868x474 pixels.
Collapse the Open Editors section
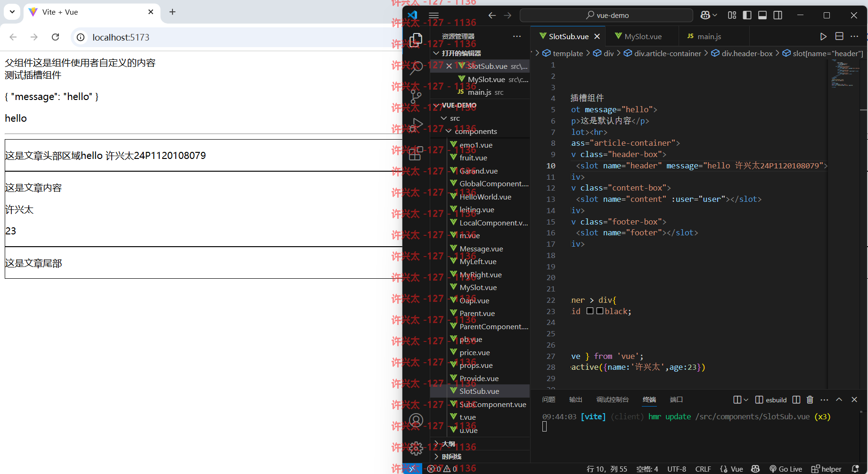coord(480,53)
